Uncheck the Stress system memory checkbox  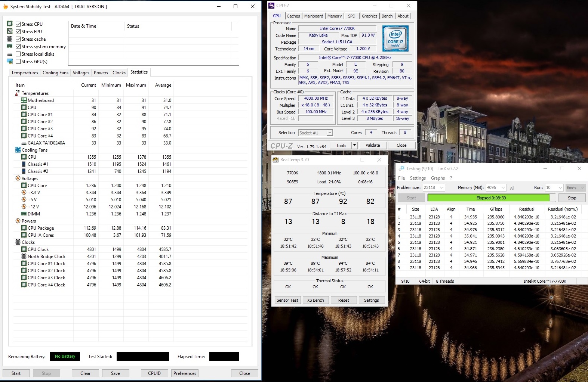[x=18, y=46]
